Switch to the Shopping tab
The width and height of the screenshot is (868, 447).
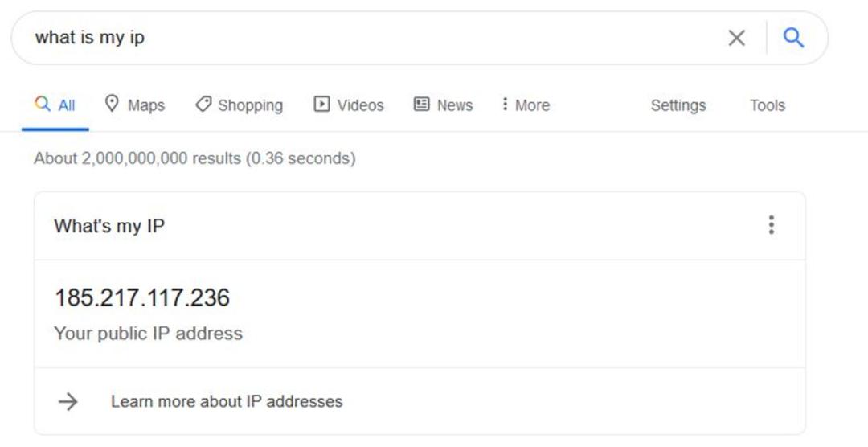[240, 105]
